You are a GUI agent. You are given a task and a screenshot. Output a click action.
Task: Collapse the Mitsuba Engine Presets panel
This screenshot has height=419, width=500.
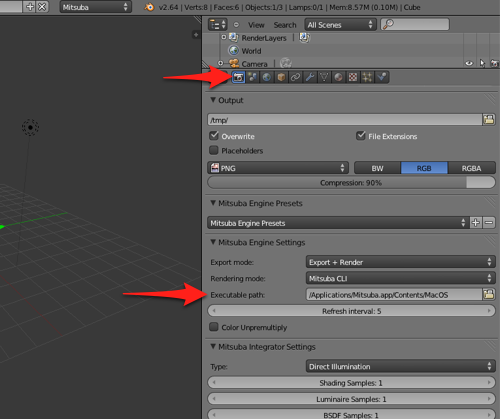click(x=213, y=203)
